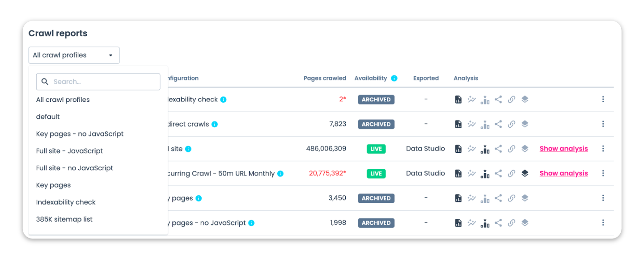The image size is (644, 259).
Task: Open the crawl report document icon for Full site
Action: [x=458, y=148]
